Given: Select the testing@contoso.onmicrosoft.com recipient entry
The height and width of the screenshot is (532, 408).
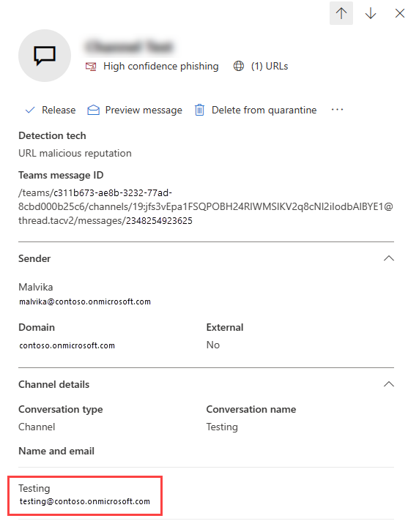Looking at the screenshot, I should pyautogui.click(x=85, y=495).
